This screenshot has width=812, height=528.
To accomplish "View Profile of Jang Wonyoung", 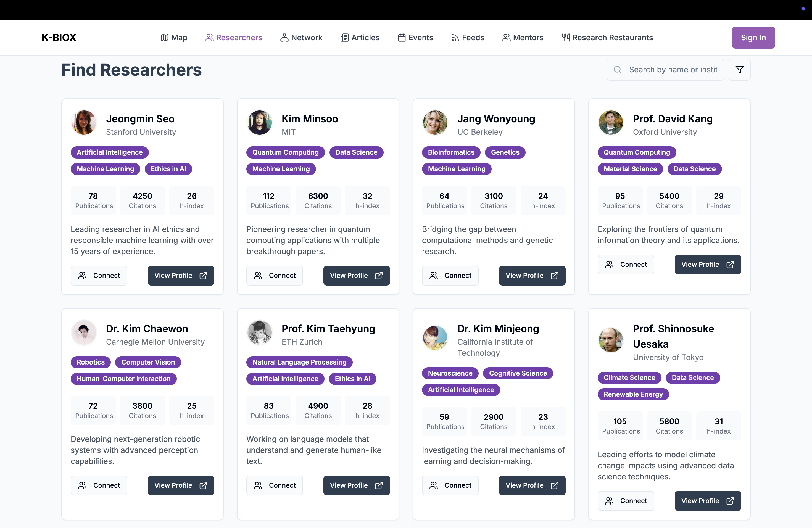I will 532,275.
